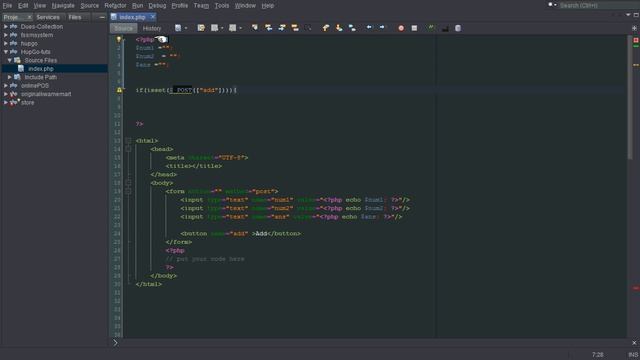Viewport: 640px width, 360px height.
Task: Click the plus split icon at editor toolbar right
Action: pos(634,28)
